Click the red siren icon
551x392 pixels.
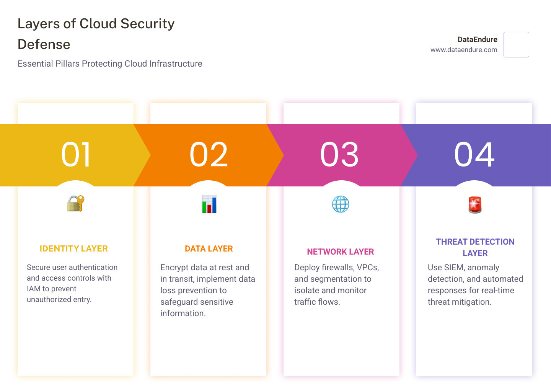click(x=475, y=204)
